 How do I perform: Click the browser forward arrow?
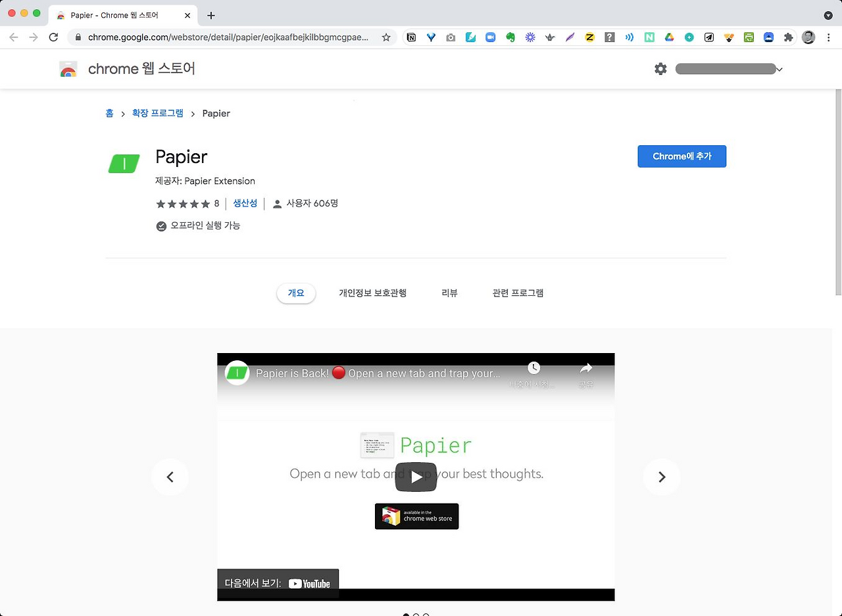coord(34,37)
